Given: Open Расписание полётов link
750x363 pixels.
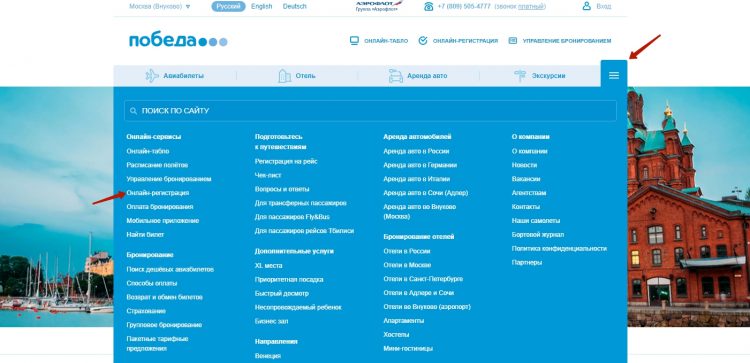Looking at the screenshot, I should pos(157,165).
